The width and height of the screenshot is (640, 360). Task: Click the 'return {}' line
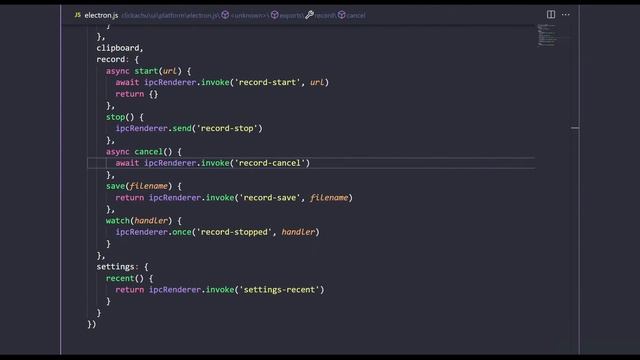[x=136, y=94]
